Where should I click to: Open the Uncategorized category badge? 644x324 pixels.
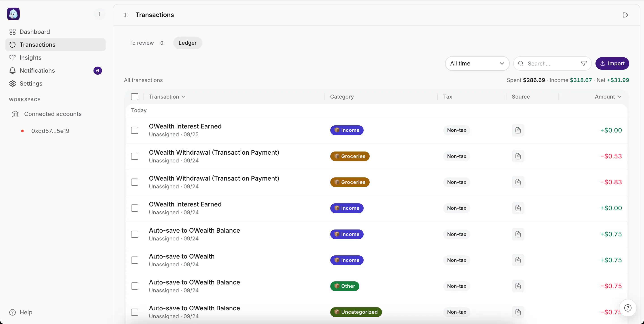click(x=356, y=312)
